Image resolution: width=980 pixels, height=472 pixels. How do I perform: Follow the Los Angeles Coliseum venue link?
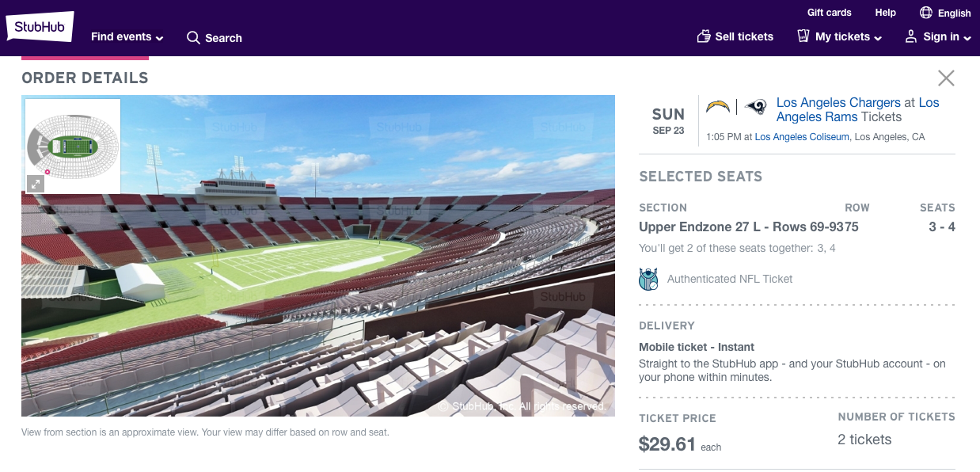[x=802, y=137]
